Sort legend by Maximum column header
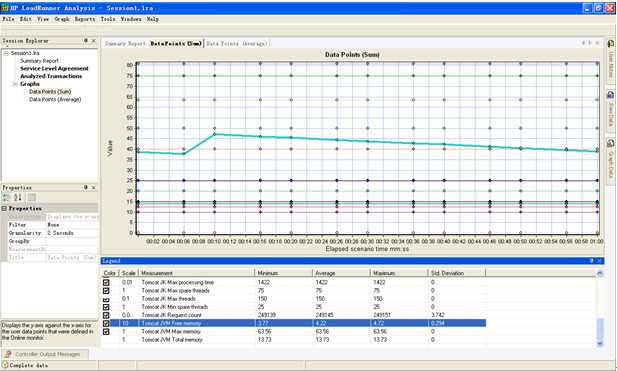Screen dimensions: 617x371 (x=399, y=273)
